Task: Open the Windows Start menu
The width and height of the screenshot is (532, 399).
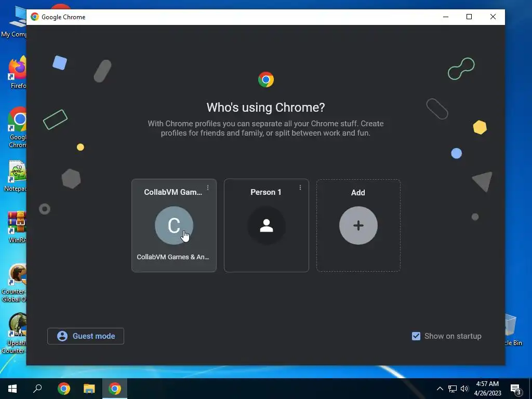Action: point(12,389)
